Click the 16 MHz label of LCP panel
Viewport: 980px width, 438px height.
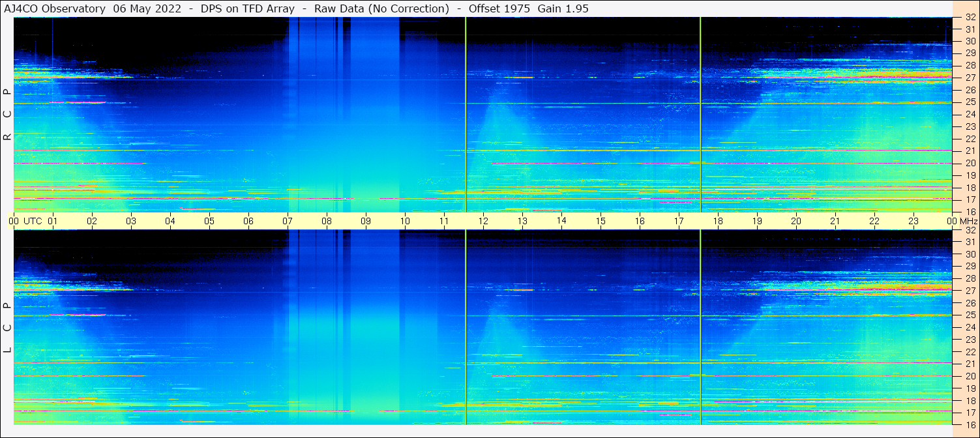970,424
